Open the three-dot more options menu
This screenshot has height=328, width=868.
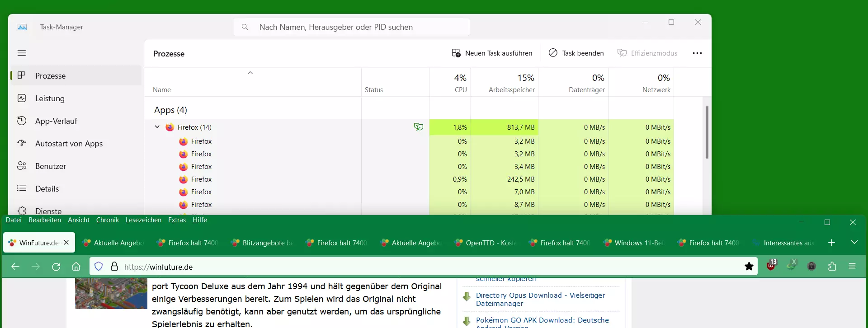point(697,53)
